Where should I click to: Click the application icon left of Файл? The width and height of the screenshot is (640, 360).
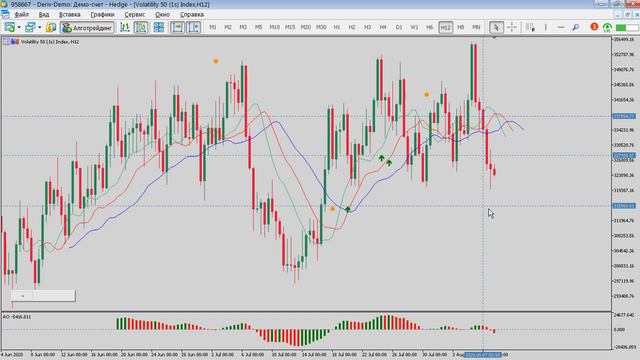click(5, 14)
